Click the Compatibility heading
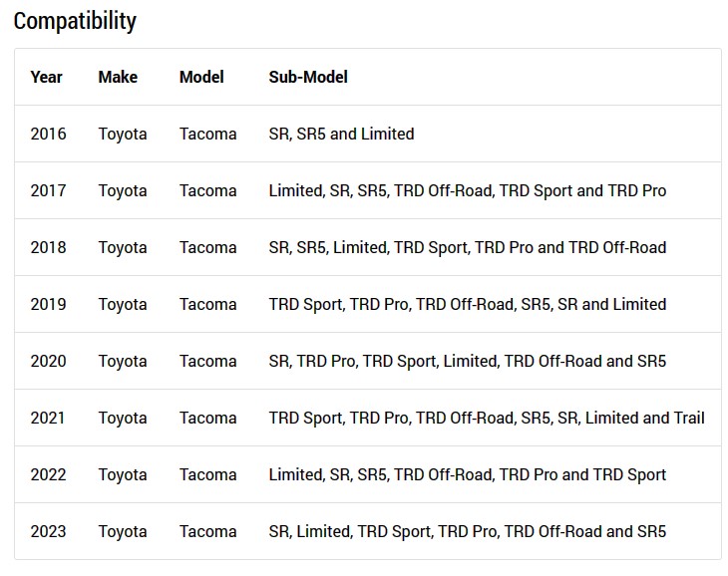The height and width of the screenshot is (576, 728). click(x=75, y=21)
